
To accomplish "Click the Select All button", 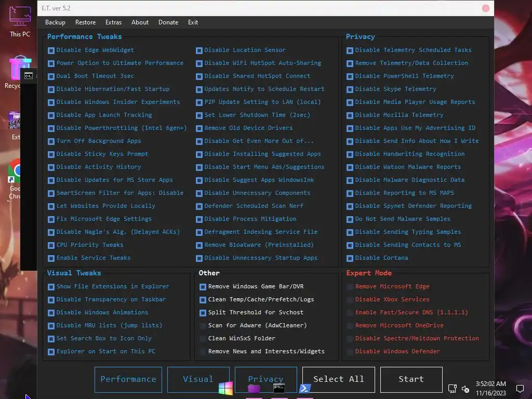I will (x=339, y=379).
